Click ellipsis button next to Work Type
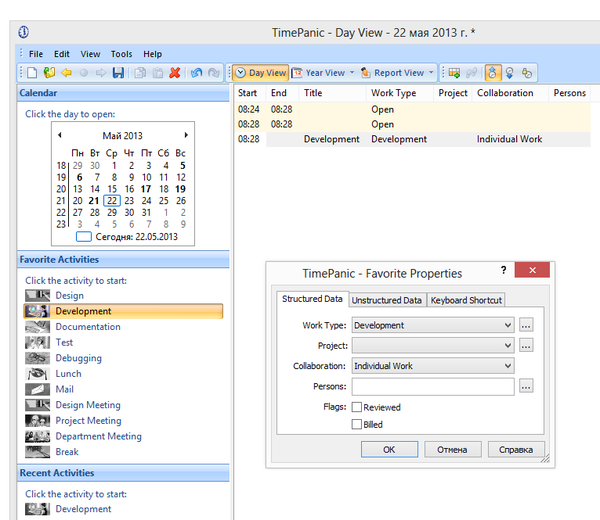 (526, 325)
